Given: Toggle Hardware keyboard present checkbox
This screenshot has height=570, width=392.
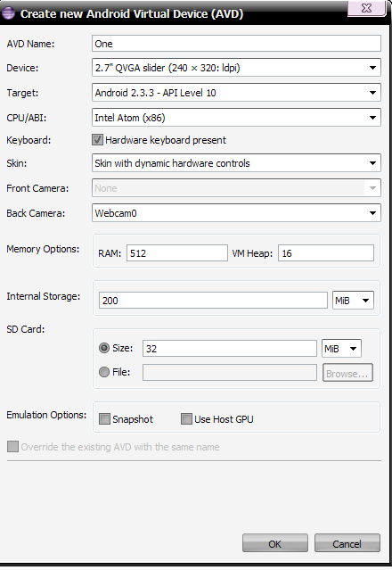Looking at the screenshot, I should 97,140.
